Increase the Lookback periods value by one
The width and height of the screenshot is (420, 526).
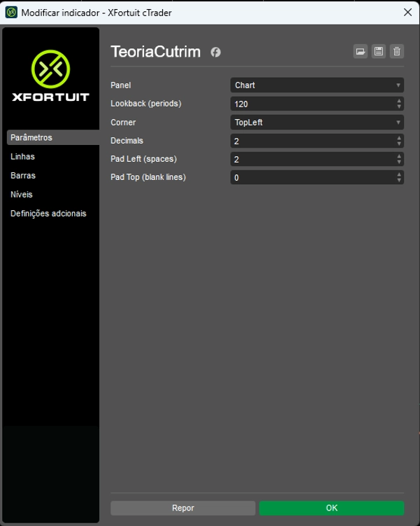coord(399,101)
